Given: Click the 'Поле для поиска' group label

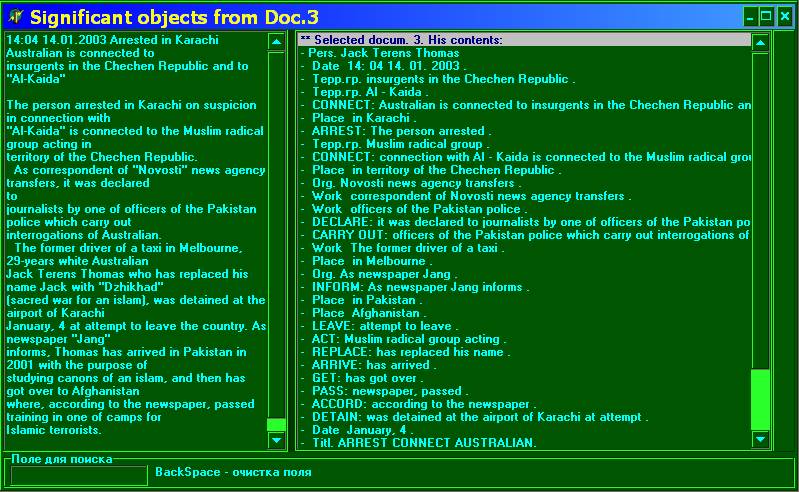Looking at the screenshot, I should pyautogui.click(x=62, y=459).
